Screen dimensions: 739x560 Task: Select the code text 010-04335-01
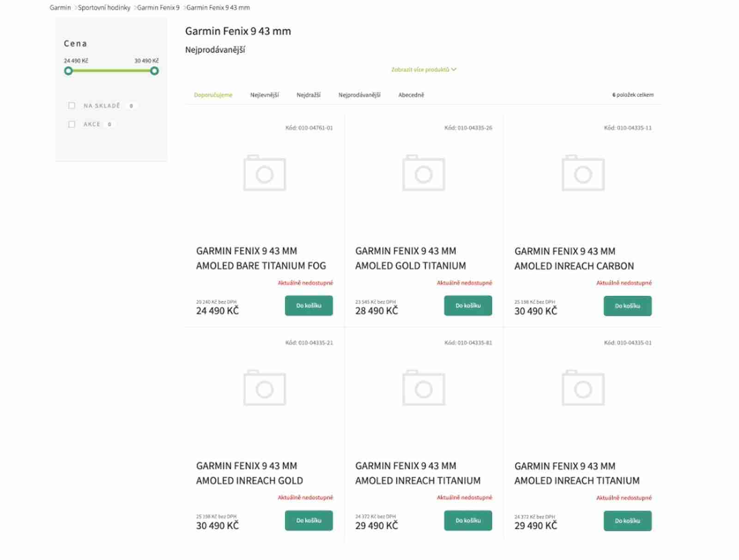[634, 343]
